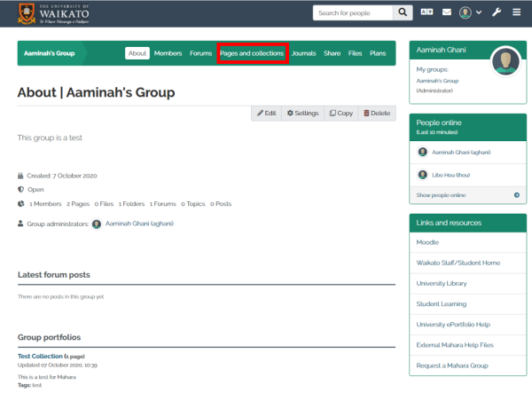Click the arrow beside Show people online

point(517,194)
